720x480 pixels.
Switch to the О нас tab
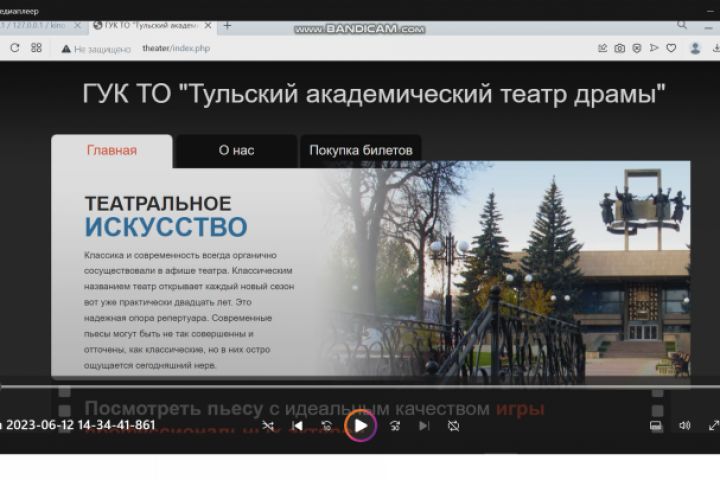236,151
